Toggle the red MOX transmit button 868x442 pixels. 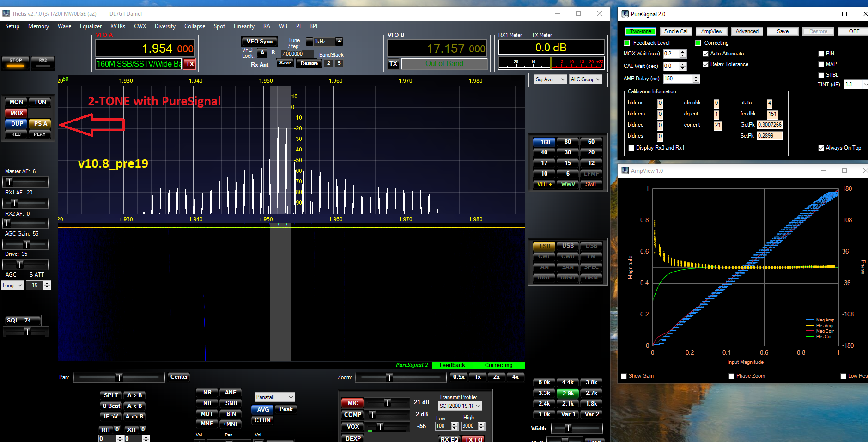pyautogui.click(x=17, y=113)
